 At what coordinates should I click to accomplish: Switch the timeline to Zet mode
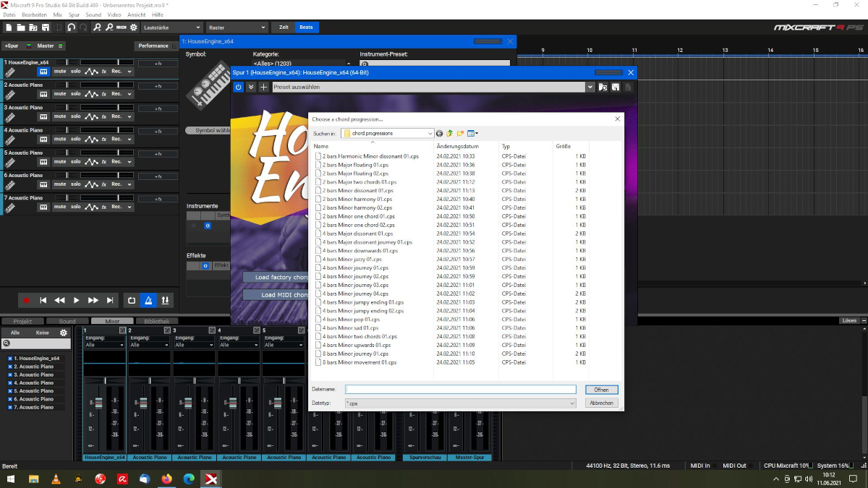pyautogui.click(x=283, y=27)
